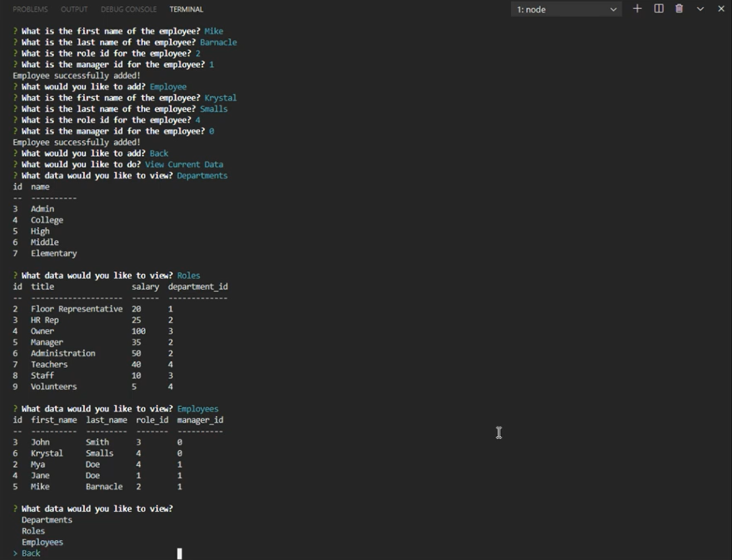Click the 'HR Rep' role row
This screenshot has width=732, height=560.
pyautogui.click(x=93, y=320)
